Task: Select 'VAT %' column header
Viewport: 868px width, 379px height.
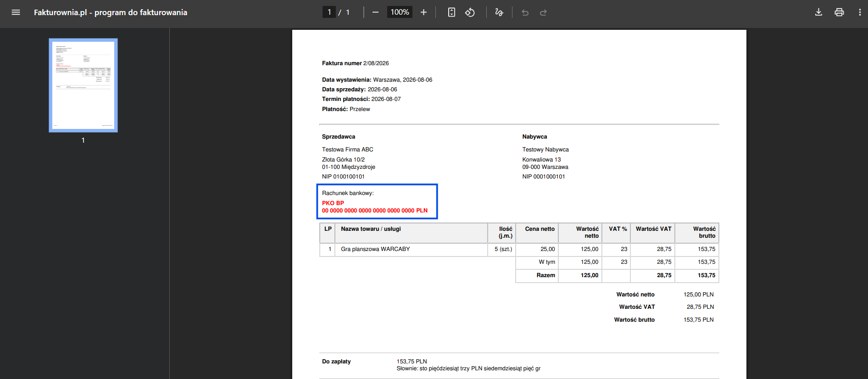Action: [x=618, y=229]
